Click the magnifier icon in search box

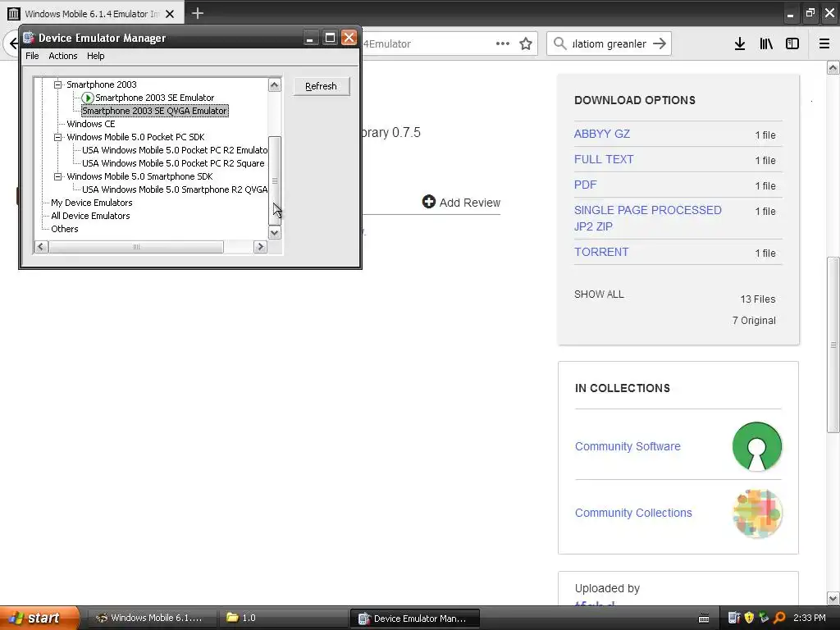pyautogui.click(x=559, y=43)
